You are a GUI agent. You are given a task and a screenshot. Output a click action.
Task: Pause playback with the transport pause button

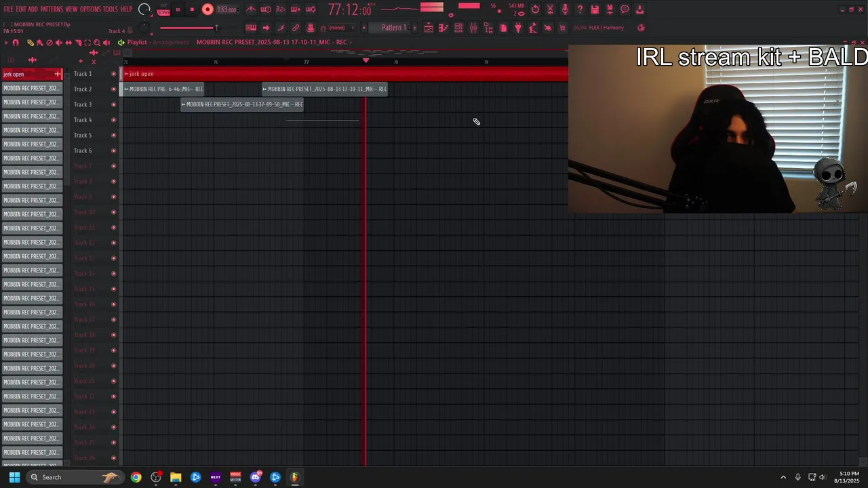point(178,9)
